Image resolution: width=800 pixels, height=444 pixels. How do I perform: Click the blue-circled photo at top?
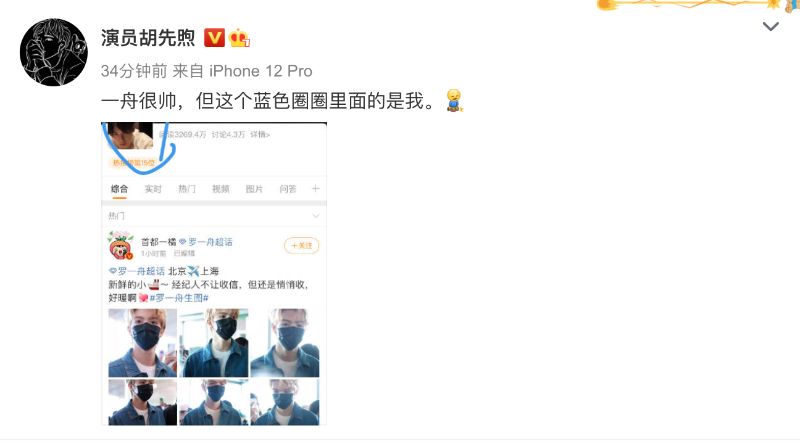[x=130, y=136]
